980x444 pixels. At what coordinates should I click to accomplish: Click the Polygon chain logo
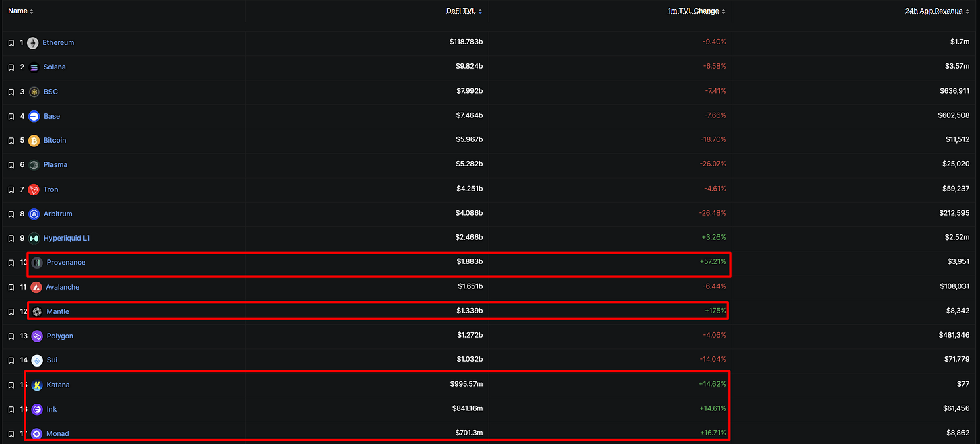click(37, 336)
